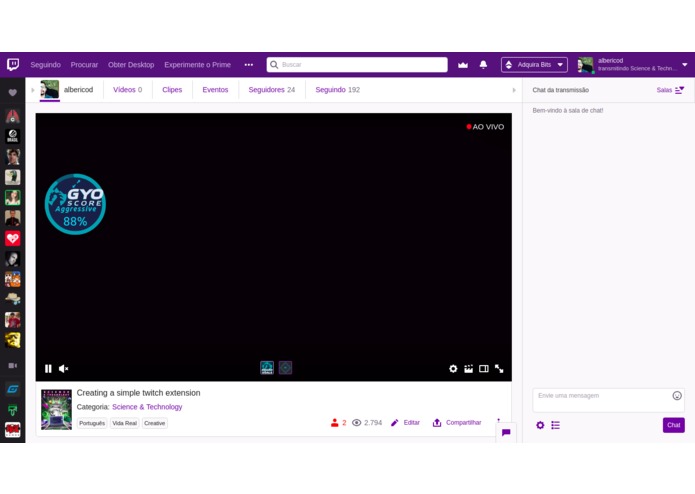Open the yellow avatar channel in sidebar
The width and height of the screenshot is (695, 494).
12,340
